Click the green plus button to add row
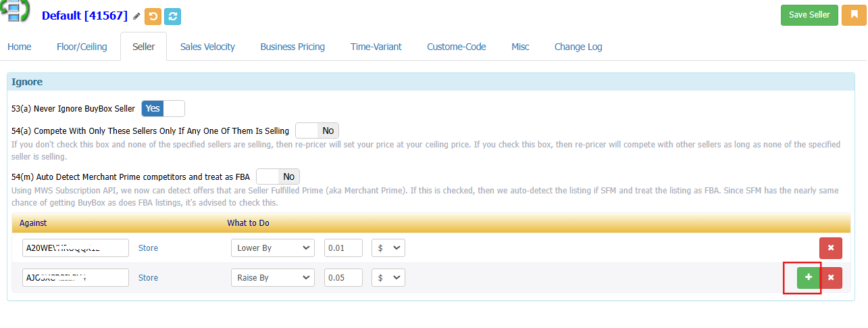Viewport: 868px width, 328px height. coord(808,278)
